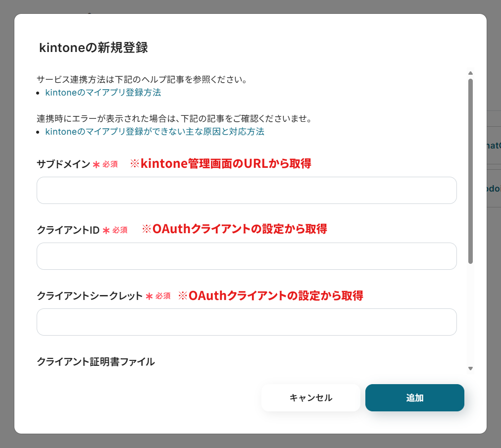Select the クライアントシークレット input field
This screenshot has width=501, height=448.
(247, 322)
